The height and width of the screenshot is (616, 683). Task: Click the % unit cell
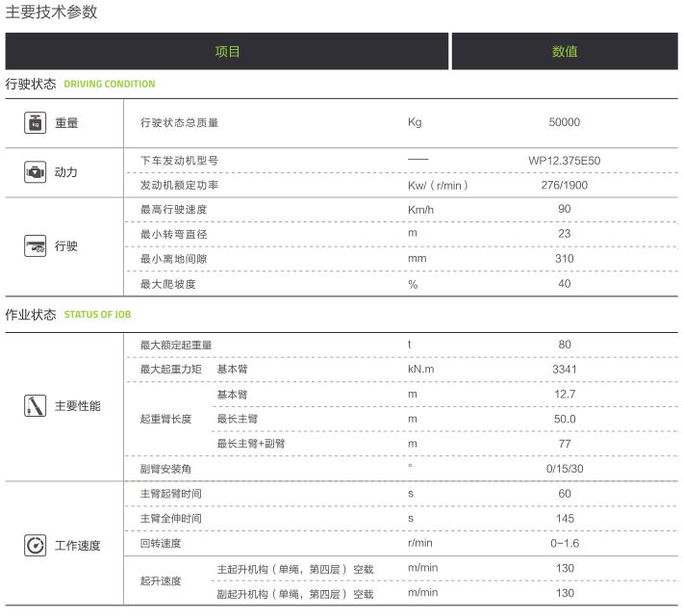point(413,284)
